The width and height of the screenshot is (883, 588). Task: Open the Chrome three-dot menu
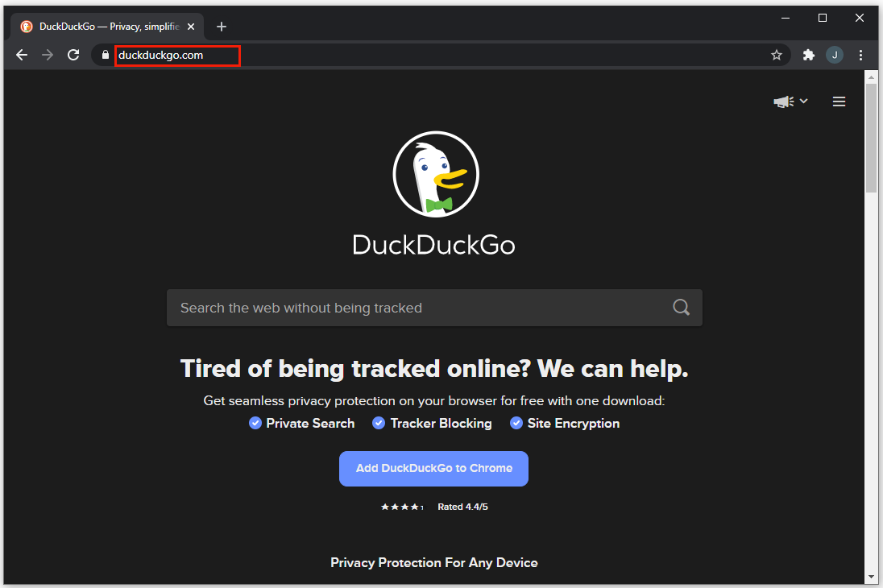[x=860, y=55]
